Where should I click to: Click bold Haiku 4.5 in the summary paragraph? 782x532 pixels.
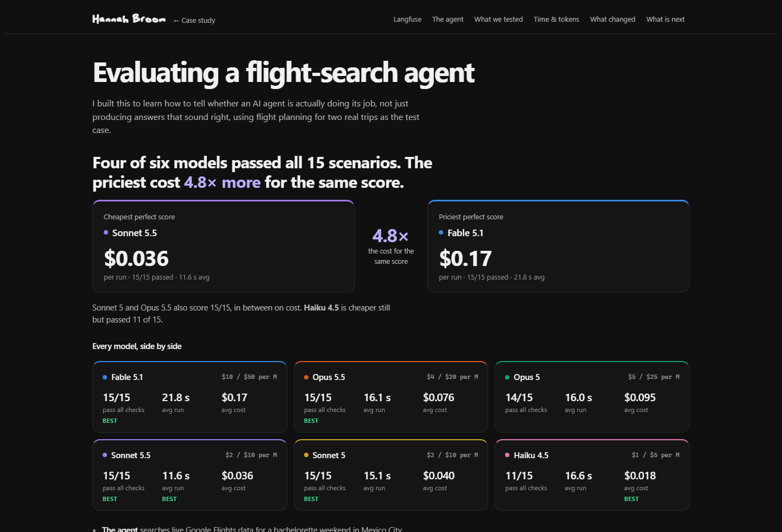click(321, 308)
